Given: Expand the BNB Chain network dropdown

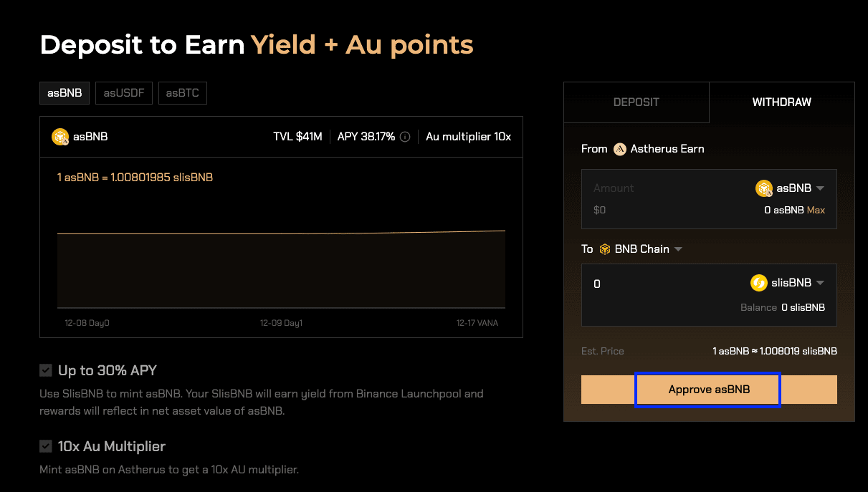Looking at the screenshot, I should coord(677,249).
